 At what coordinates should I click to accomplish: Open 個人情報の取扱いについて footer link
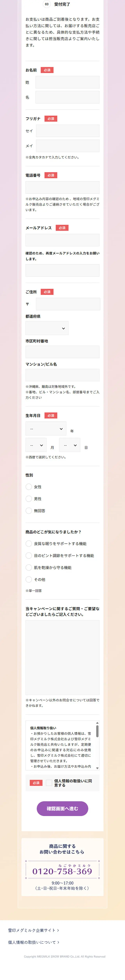(x=34, y=942)
